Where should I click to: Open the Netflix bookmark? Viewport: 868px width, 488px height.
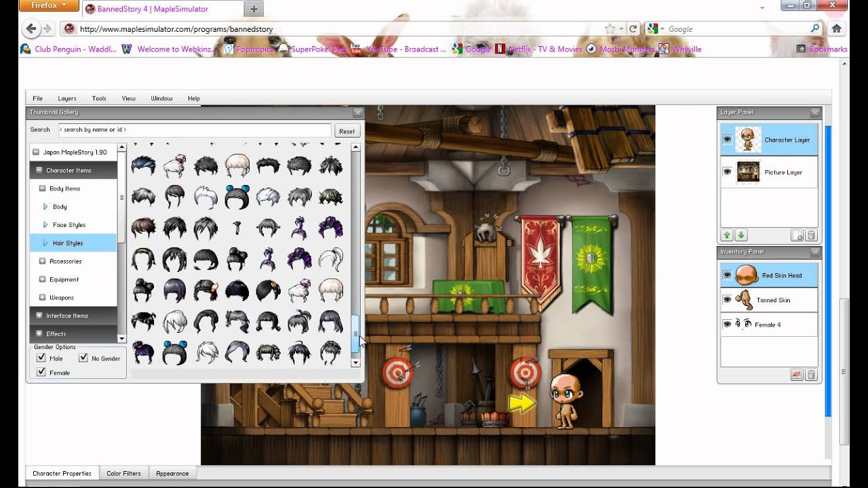pos(538,49)
